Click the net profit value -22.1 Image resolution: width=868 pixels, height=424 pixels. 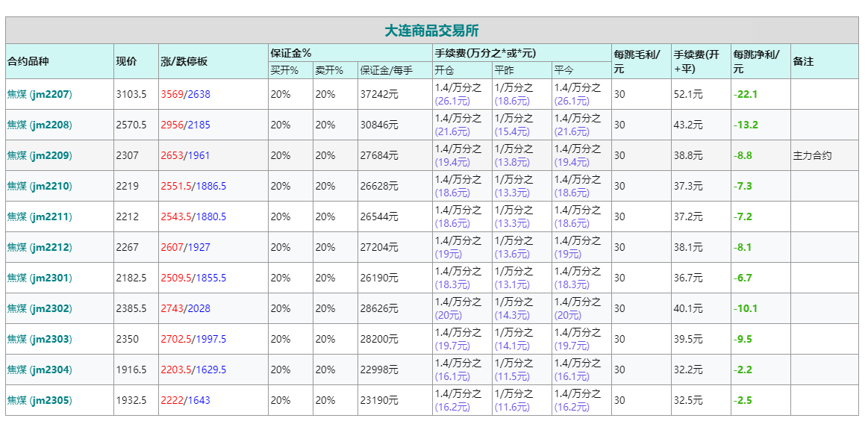tap(745, 95)
